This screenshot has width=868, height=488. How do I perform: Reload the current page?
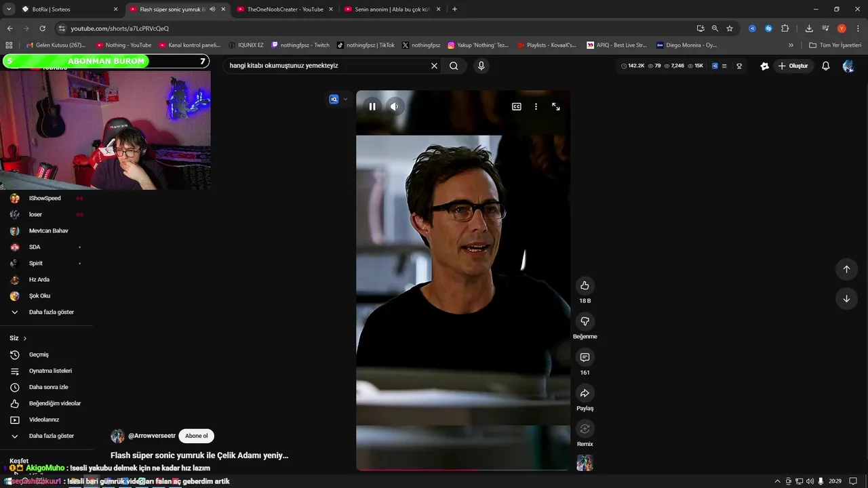pyautogui.click(x=42, y=28)
